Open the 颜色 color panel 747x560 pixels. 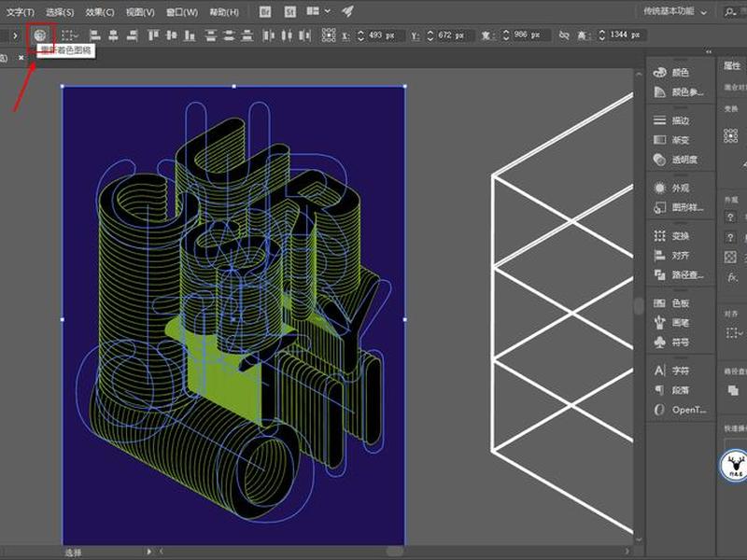tap(671, 73)
